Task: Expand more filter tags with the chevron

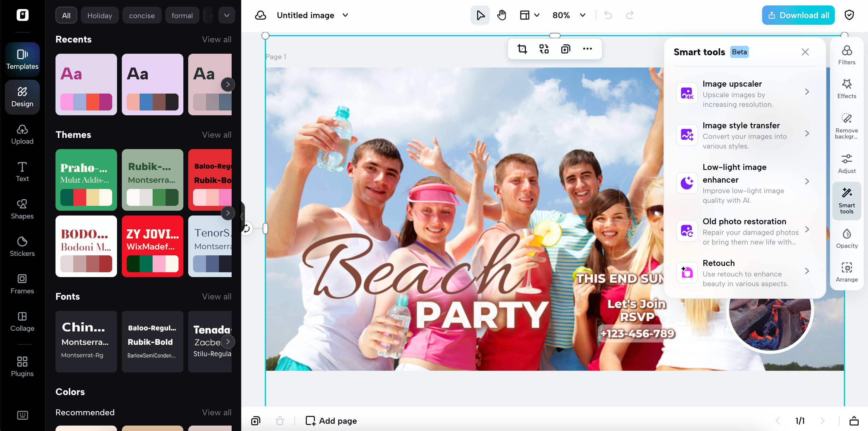Action: (x=227, y=15)
